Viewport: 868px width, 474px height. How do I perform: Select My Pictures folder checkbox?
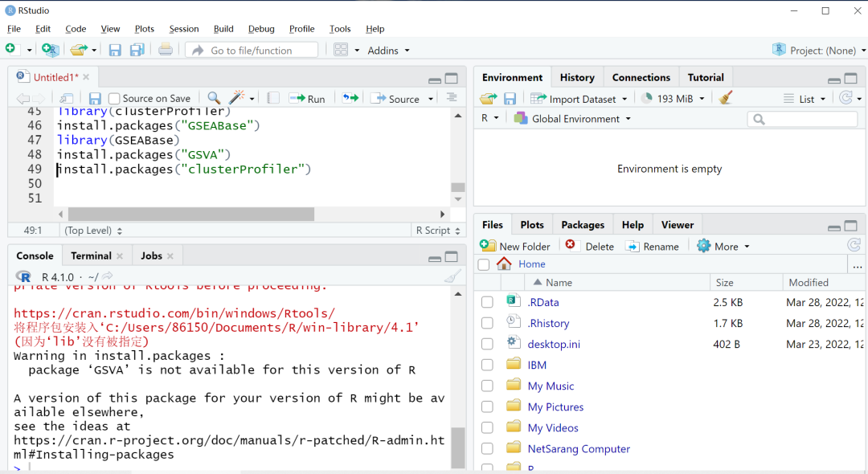(x=487, y=407)
